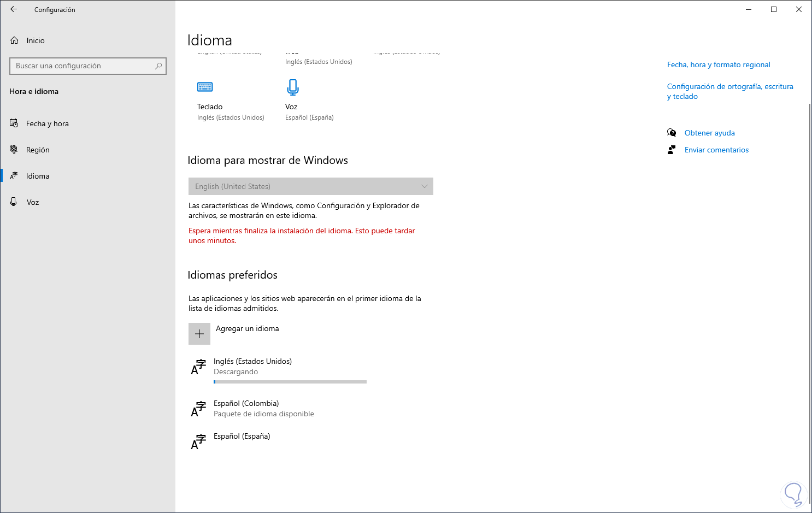Viewport: 812px width, 513px height.
Task: Click Agregar un idioma
Action: (x=247, y=328)
